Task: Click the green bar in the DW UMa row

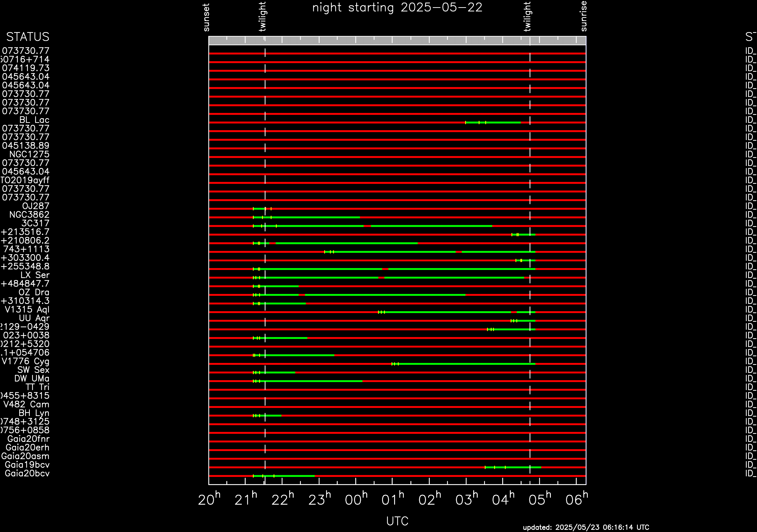Action: coord(308,381)
